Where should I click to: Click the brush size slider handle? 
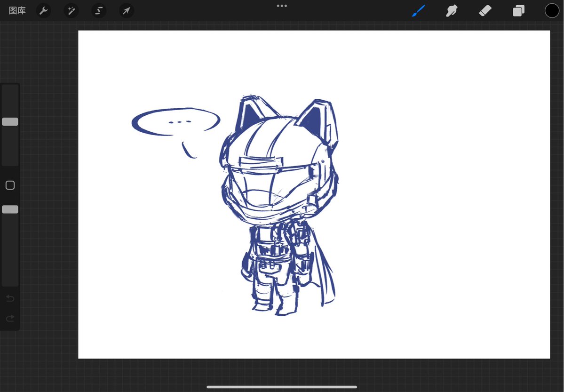(10, 122)
